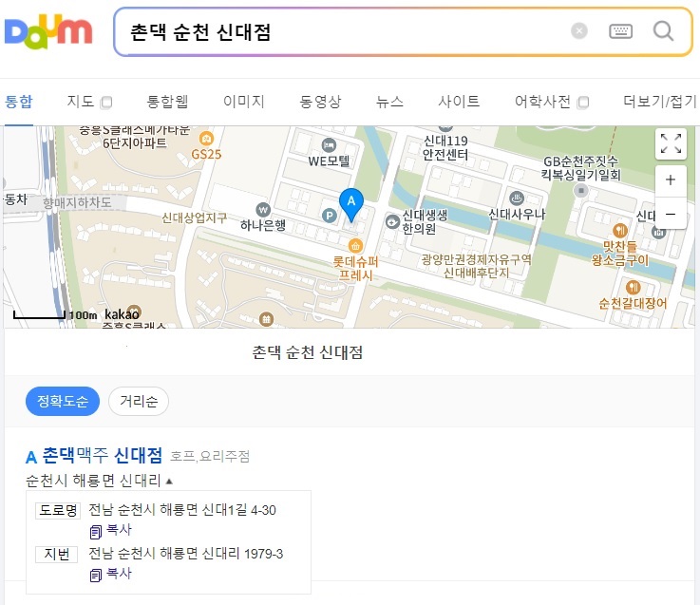Open new-window icon next to 어학사전
This screenshot has height=605, width=700.
tap(582, 103)
